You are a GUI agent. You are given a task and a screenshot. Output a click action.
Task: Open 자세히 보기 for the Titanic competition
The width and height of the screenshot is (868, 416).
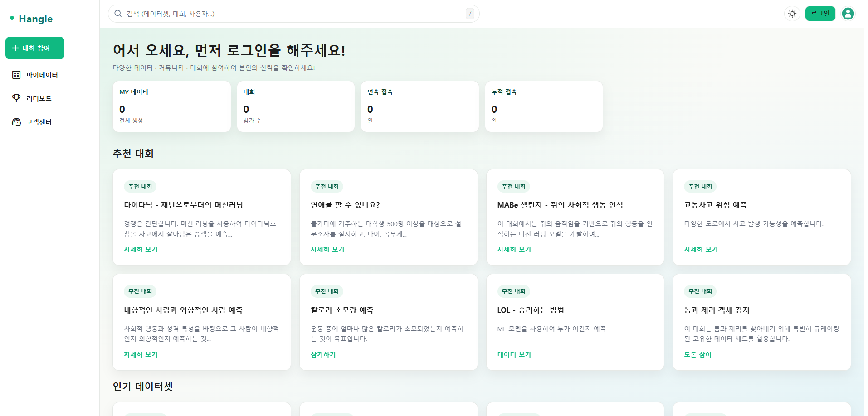141,249
